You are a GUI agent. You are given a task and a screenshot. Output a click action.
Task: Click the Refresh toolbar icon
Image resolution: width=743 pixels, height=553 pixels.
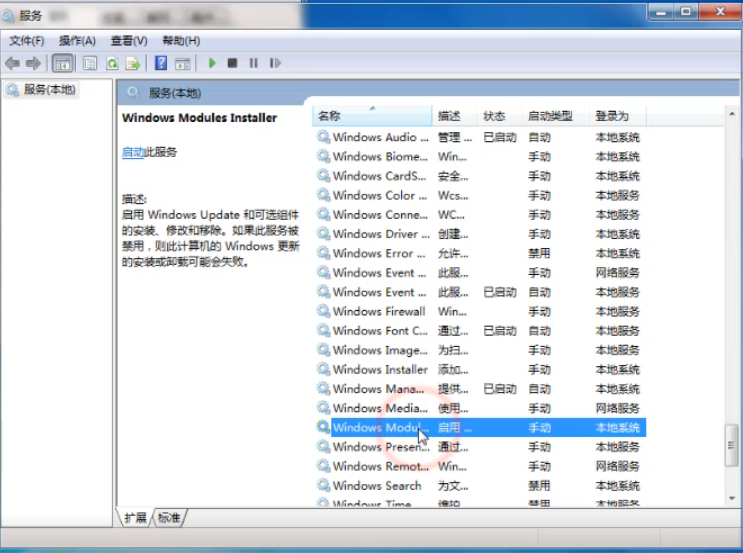(111, 63)
